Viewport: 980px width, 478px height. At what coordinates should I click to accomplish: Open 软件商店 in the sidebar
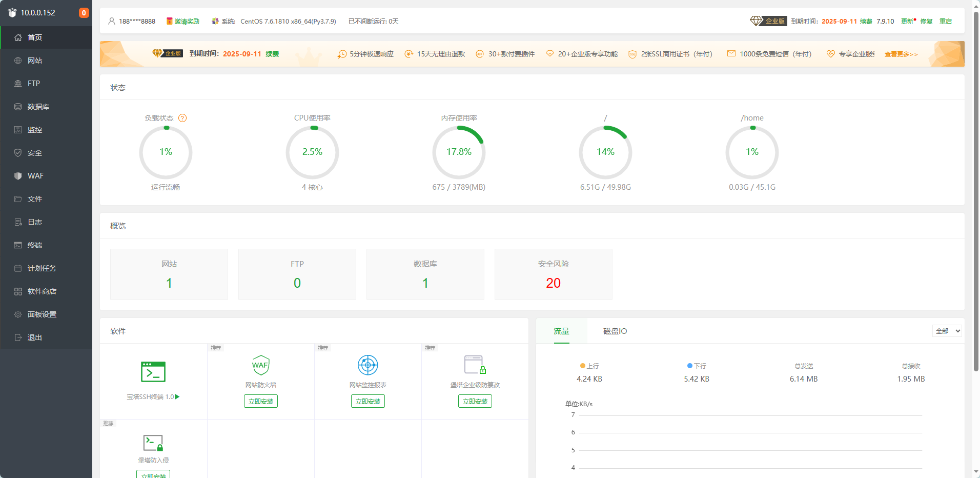coord(42,291)
